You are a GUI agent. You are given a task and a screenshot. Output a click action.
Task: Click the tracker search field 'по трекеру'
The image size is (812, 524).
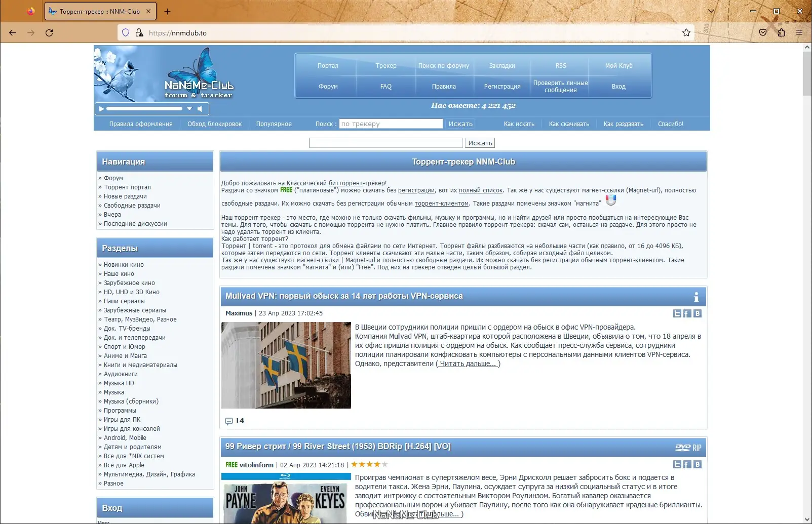click(x=391, y=124)
